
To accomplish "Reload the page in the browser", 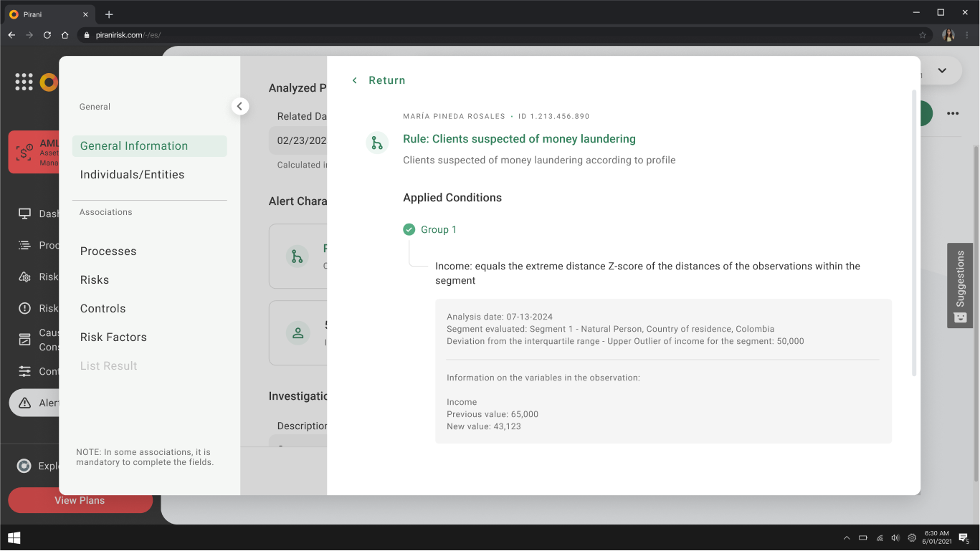I will pyautogui.click(x=47, y=35).
